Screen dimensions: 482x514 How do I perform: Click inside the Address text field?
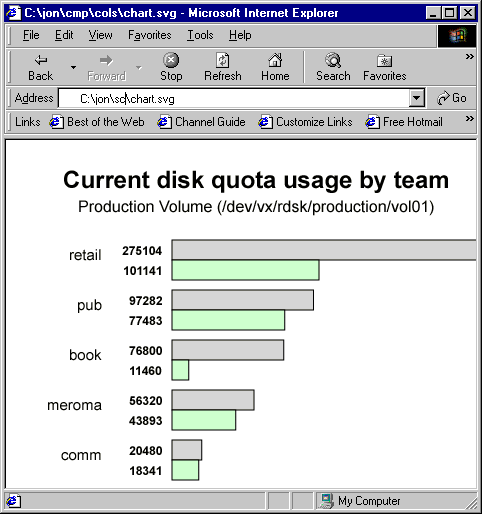[x=233, y=98]
